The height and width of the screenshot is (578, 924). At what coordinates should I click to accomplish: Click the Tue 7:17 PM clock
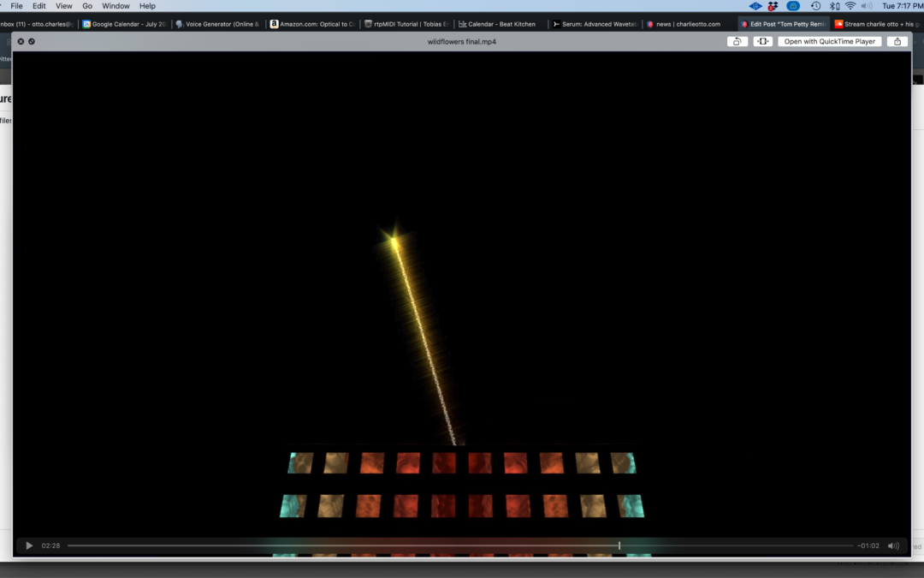pyautogui.click(x=903, y=6)
